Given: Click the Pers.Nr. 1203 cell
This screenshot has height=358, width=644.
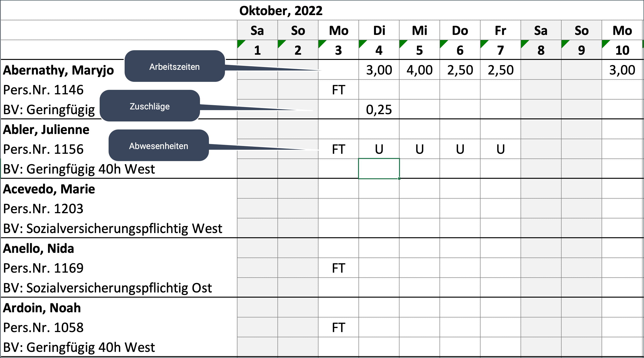Looking at the screenshot, I should tap(43, 208).
